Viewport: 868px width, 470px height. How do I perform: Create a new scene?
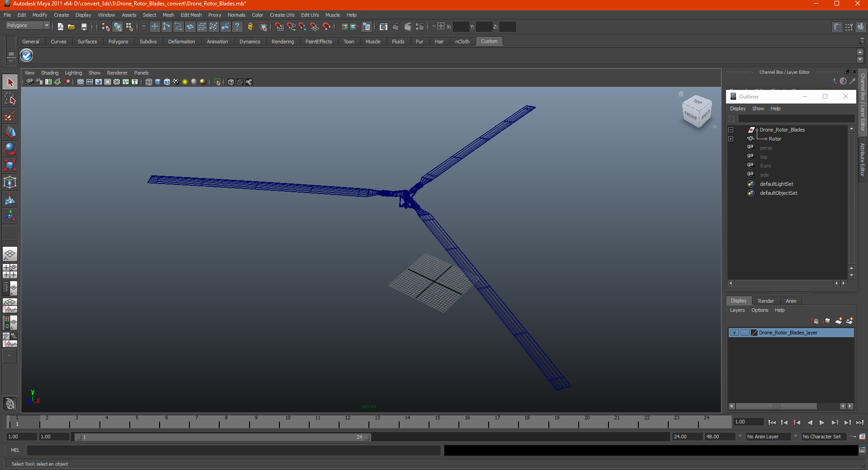tap(60, 27)
